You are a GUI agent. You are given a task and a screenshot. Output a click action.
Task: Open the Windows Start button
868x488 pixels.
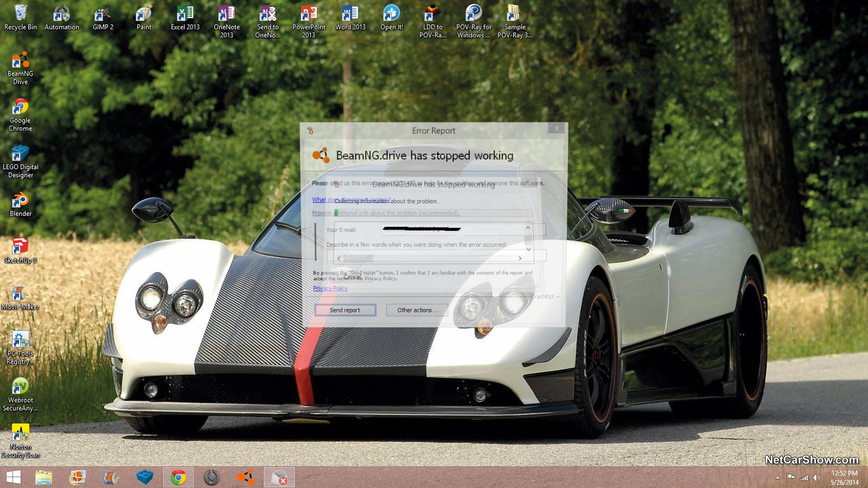[x=13, y=477]
